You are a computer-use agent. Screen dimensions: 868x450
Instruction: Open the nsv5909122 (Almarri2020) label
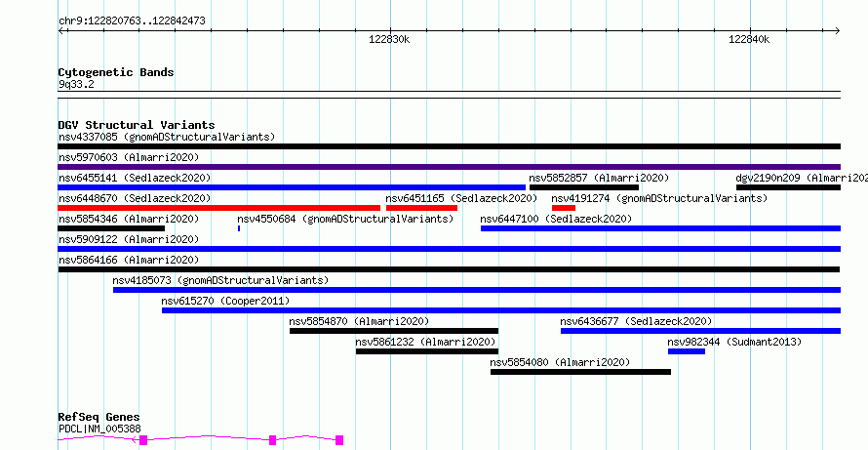tap(129, 239)
